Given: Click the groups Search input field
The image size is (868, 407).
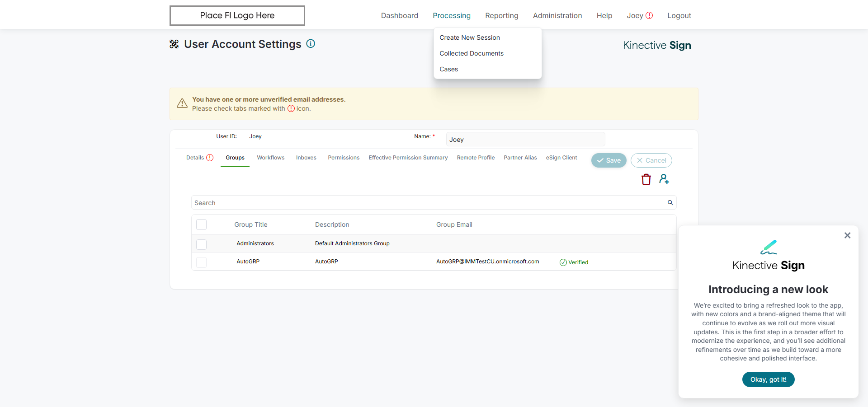Looking at the screenshot, I should [x=429, y=203].
